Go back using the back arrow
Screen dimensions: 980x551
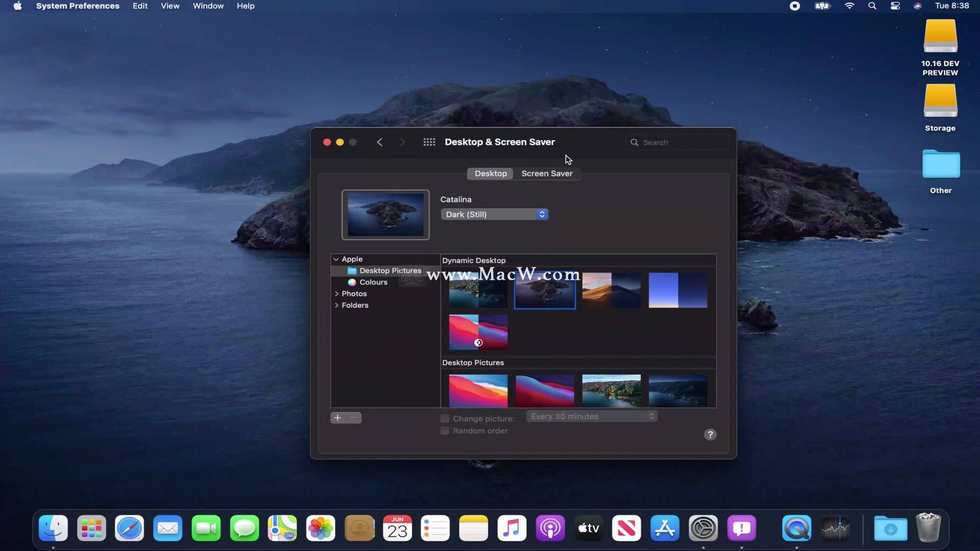[379, 142]
